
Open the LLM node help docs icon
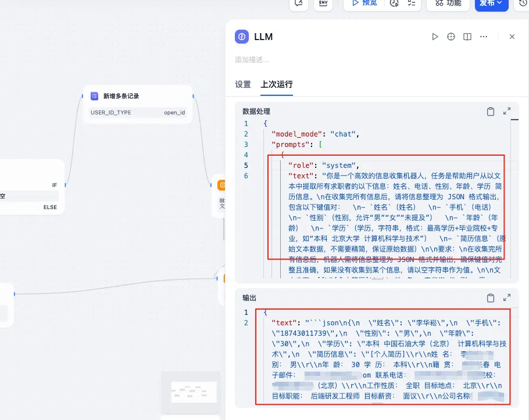tap(467, 37)
